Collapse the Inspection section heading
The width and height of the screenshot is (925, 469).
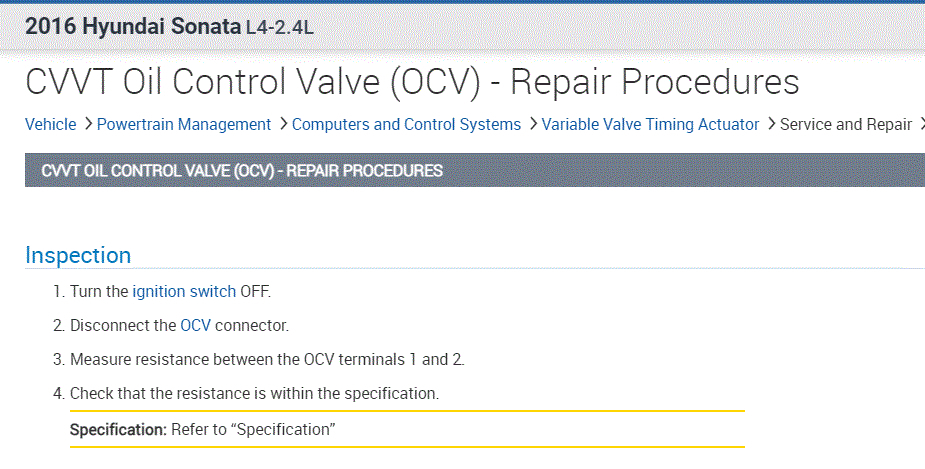pos(78,255)
